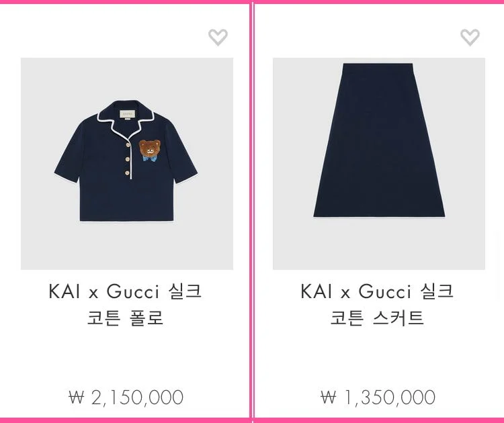The width and height of the screenshot is (504, 423).
Task: Click the bottom gold button on polo
Action: [128, 173]
